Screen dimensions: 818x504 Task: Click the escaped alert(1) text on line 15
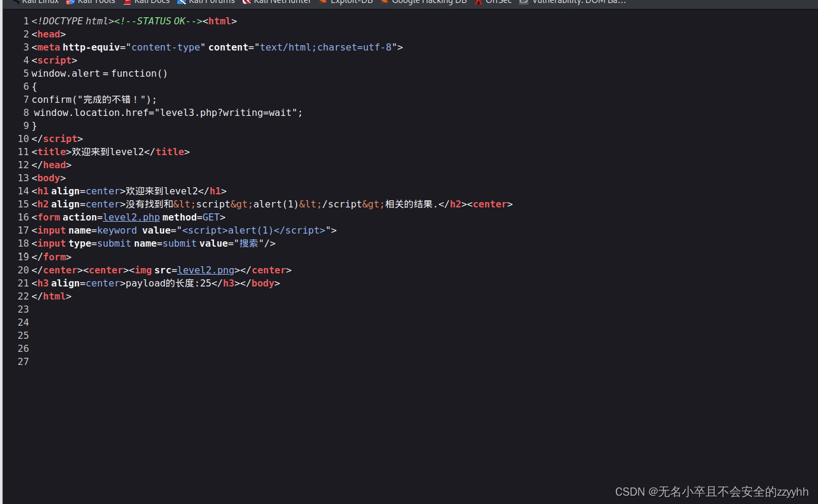point(276,204)
